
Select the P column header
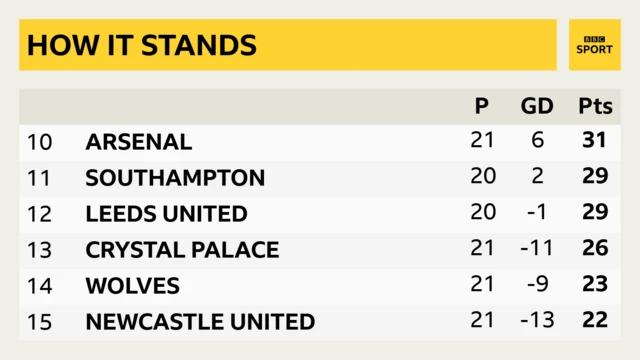(x=482, y=106)
